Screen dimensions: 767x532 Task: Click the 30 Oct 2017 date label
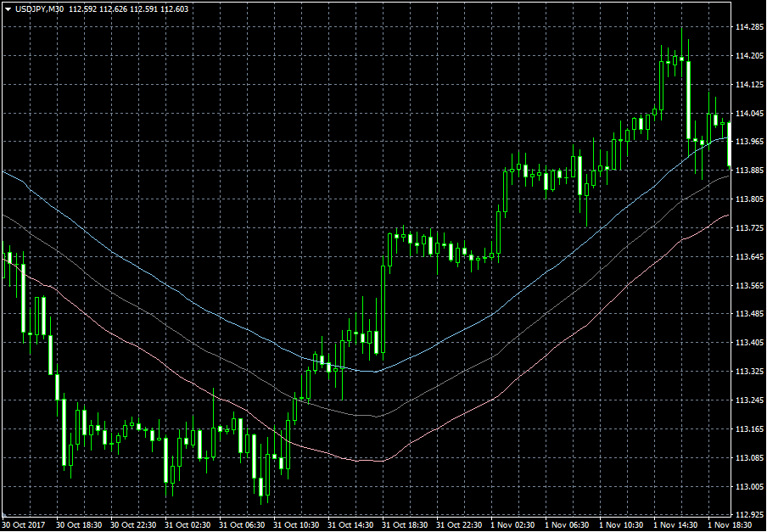[24, 524]
